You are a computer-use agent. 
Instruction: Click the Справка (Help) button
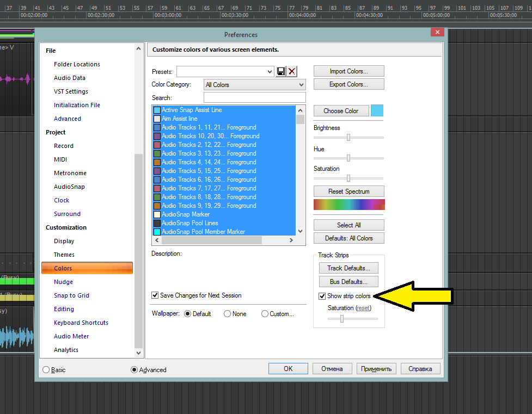click(420, 368)
